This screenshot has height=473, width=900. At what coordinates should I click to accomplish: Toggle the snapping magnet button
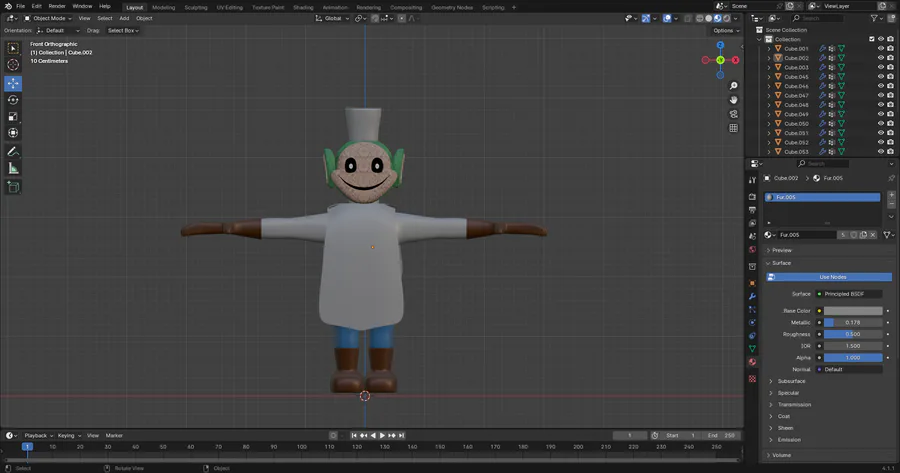375,18
